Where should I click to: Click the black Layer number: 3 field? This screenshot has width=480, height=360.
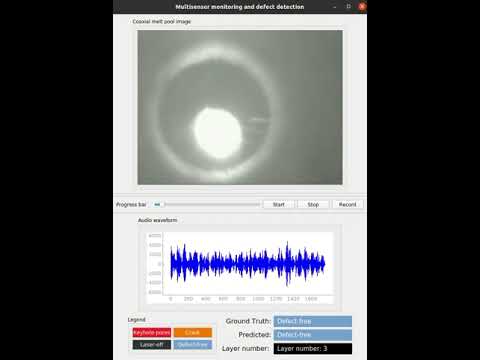click(313, 349)
